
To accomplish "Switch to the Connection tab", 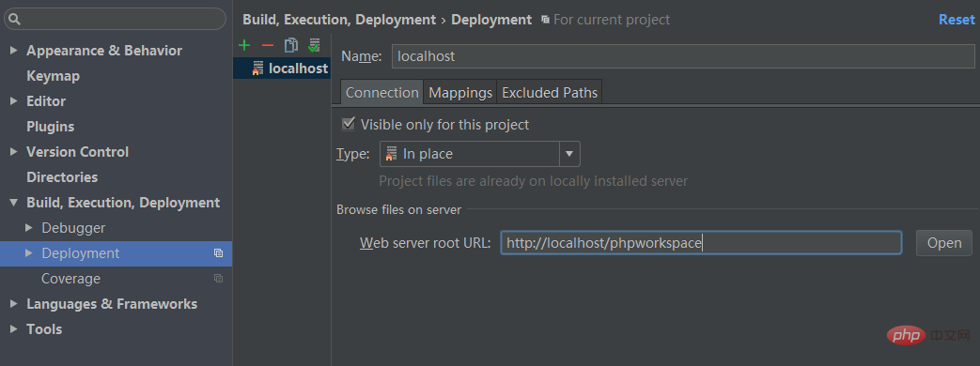I will coord(381,92).
